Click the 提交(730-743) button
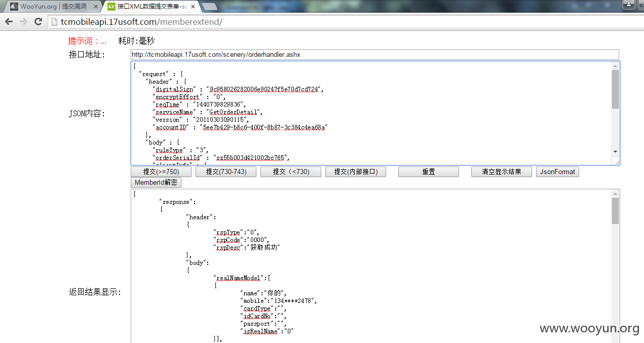The height and width of the screenshot is (343, 644). (x=226, y=172)
